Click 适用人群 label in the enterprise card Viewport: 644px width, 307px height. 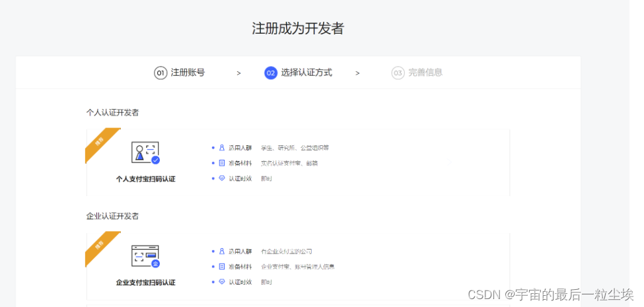pyautogui.click(x=240, y=251)
